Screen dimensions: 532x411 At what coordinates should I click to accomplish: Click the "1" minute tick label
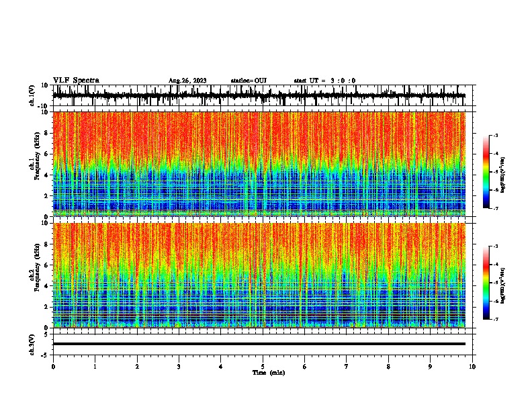point(95,367)
